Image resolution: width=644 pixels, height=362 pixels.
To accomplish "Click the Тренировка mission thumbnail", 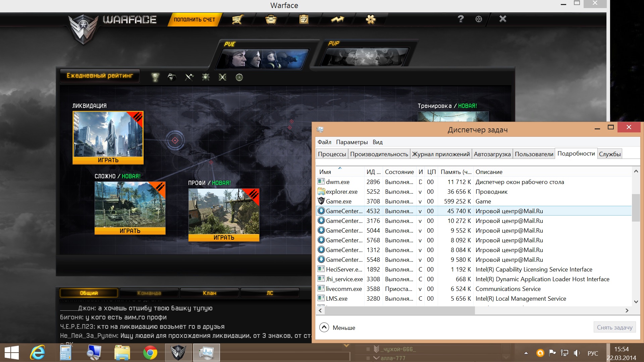I will tap(453, 117).
